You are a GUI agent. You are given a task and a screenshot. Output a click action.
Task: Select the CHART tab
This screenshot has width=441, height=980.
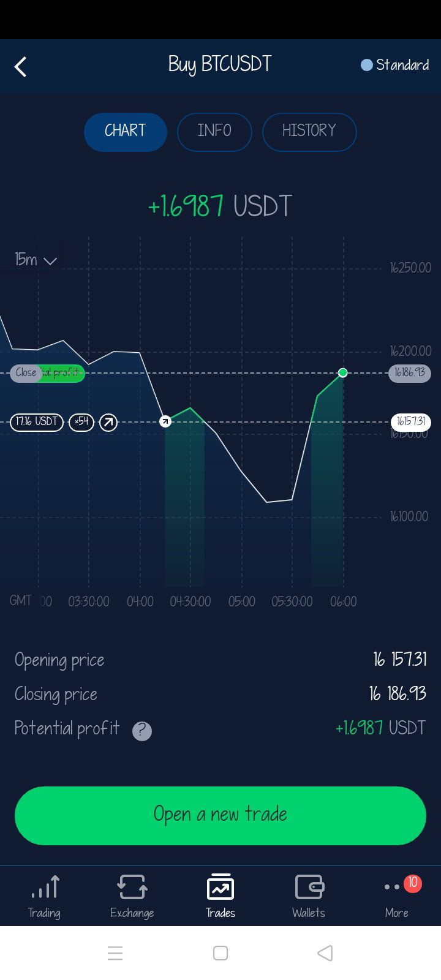pos(126,132)
